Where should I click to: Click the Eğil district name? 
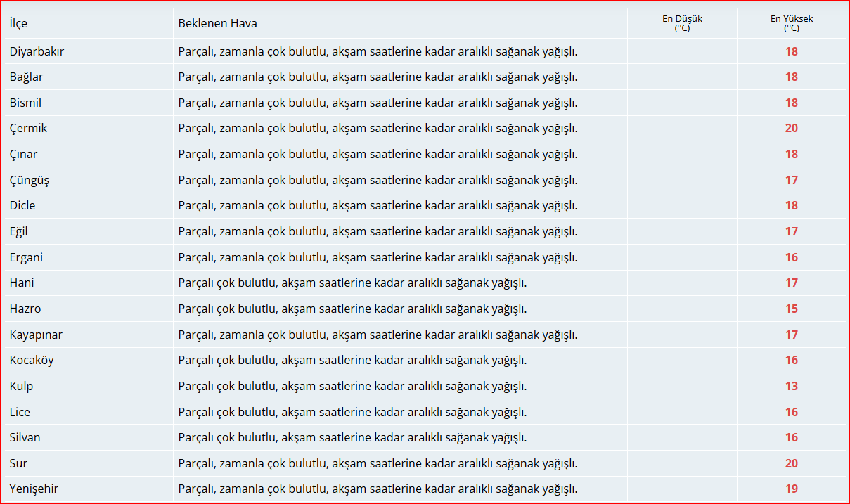(x=20, y=231)
